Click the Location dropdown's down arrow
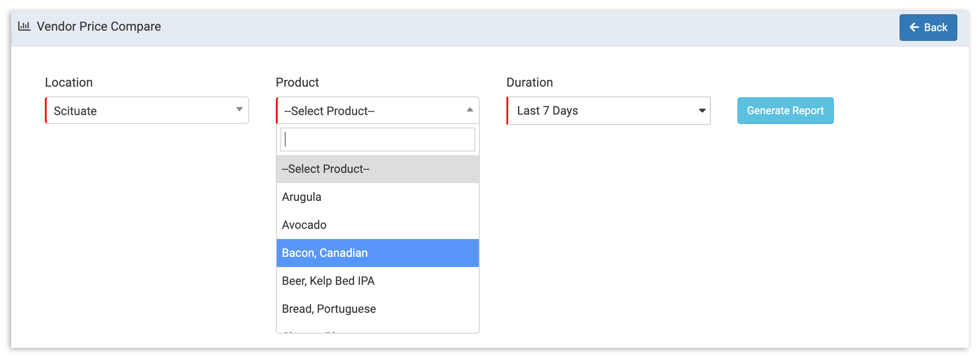This screenshot has height=359, width=980. click(x=239, y=110)
